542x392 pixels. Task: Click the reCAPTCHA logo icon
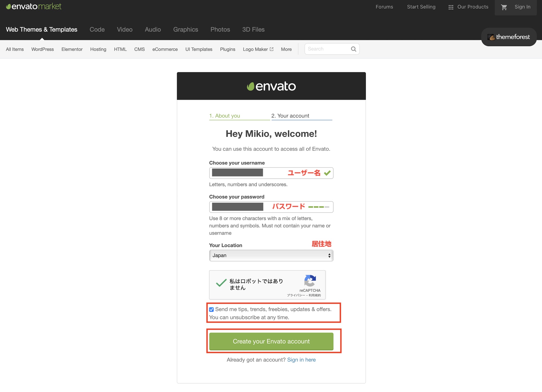[310, 281]
